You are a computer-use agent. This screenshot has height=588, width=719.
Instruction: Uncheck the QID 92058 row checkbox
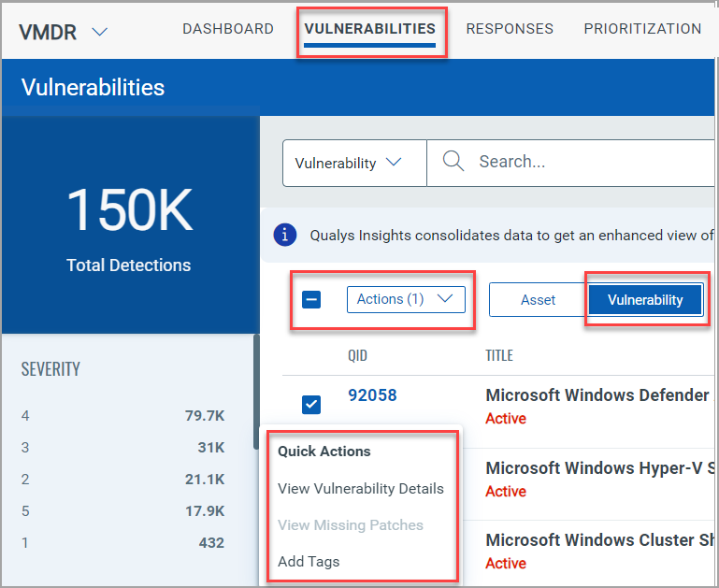tap(311, 405)
